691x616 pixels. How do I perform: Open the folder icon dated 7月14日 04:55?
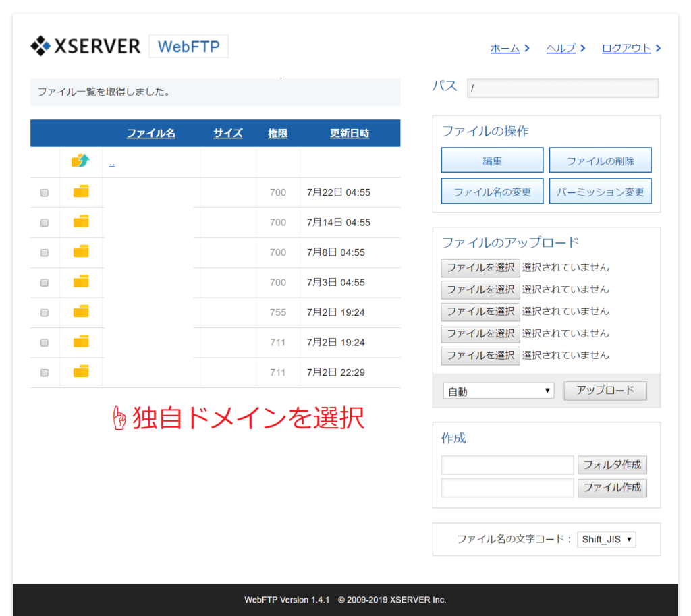coord(81,221)
